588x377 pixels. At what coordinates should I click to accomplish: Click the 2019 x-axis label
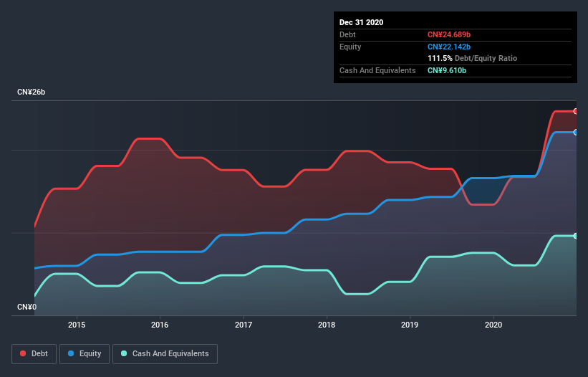pos(410,325)
